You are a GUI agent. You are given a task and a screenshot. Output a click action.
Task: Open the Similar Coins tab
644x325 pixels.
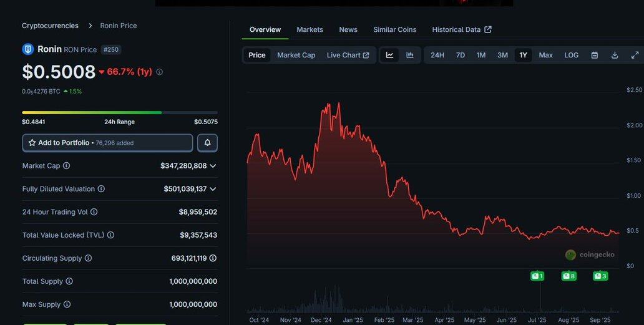[x=394, y=29]
